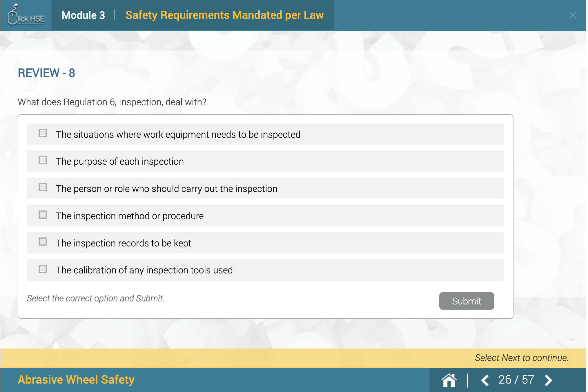Click the 'Select Next to continue' banner
This screenshot has height=392, width=588.
(x=521, y=358)
